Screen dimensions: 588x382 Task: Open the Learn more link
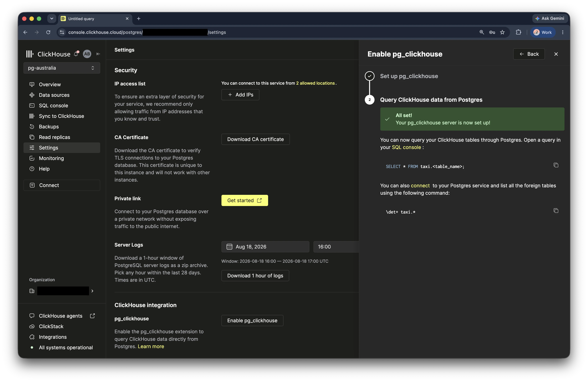tap(151, 346)
